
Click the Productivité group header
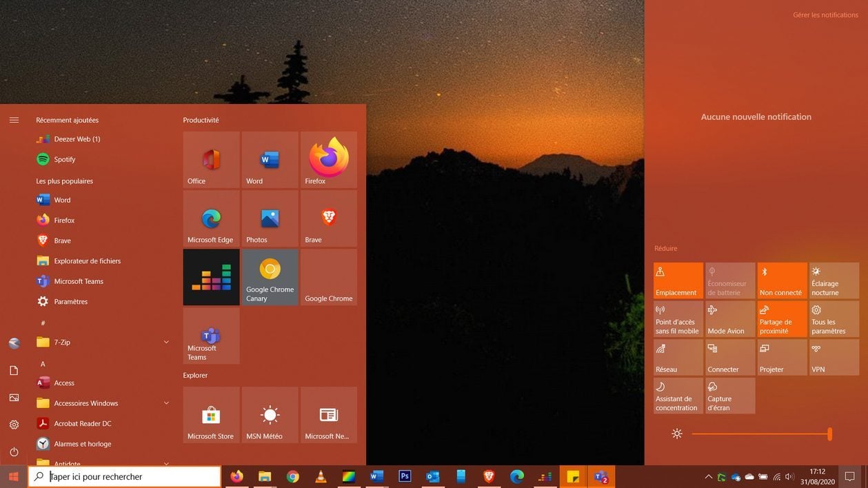pos(201,120)
